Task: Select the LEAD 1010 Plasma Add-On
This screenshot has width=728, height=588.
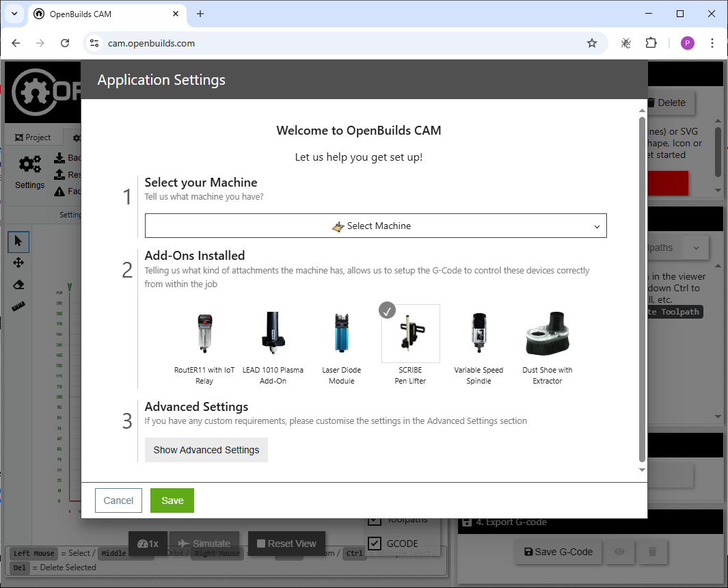Action: click(x=273, y=346)
